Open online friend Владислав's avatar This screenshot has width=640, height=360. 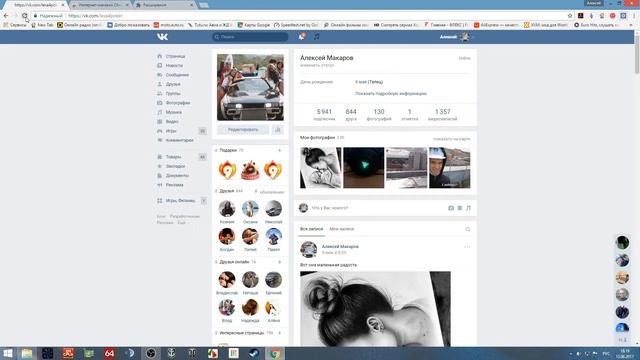coord(227,280)
